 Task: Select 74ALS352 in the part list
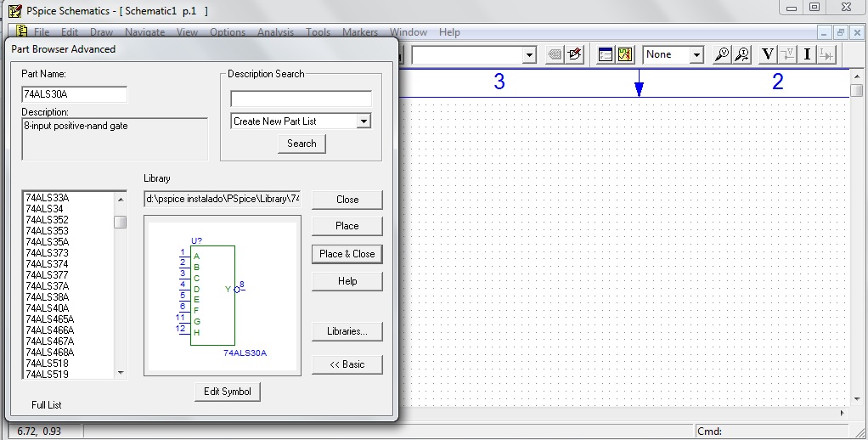click(x=47, y=220)
